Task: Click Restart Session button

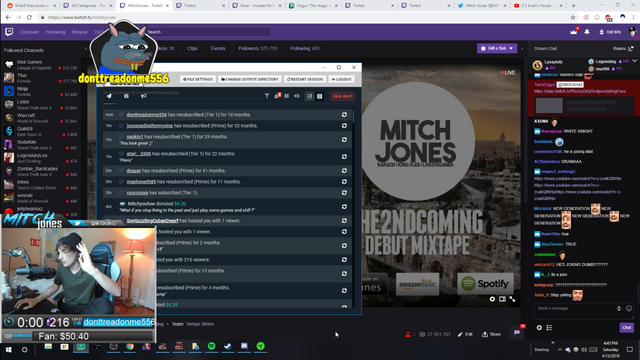Action: (305, 79)
